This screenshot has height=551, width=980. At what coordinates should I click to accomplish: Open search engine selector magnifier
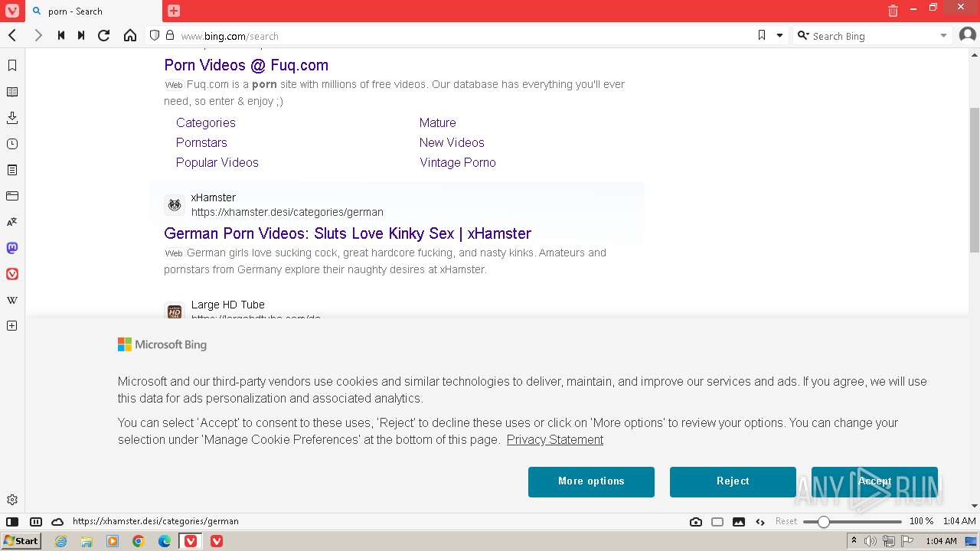coord(802,35)
